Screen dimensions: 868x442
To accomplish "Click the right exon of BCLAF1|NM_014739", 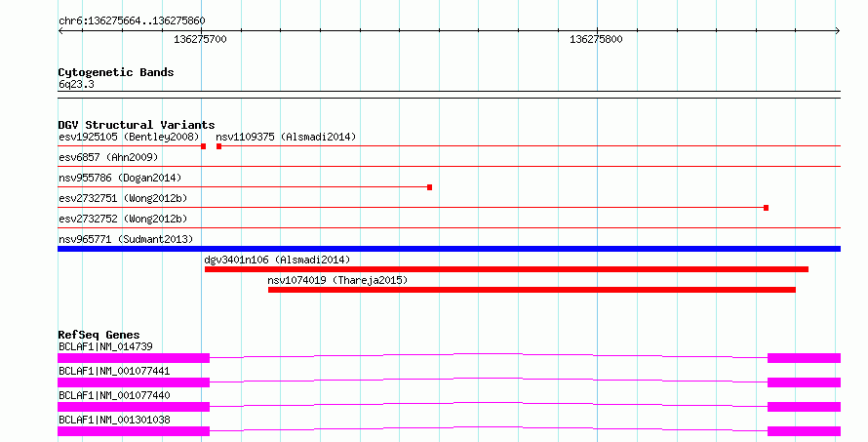I will click(x=804, y=358).
